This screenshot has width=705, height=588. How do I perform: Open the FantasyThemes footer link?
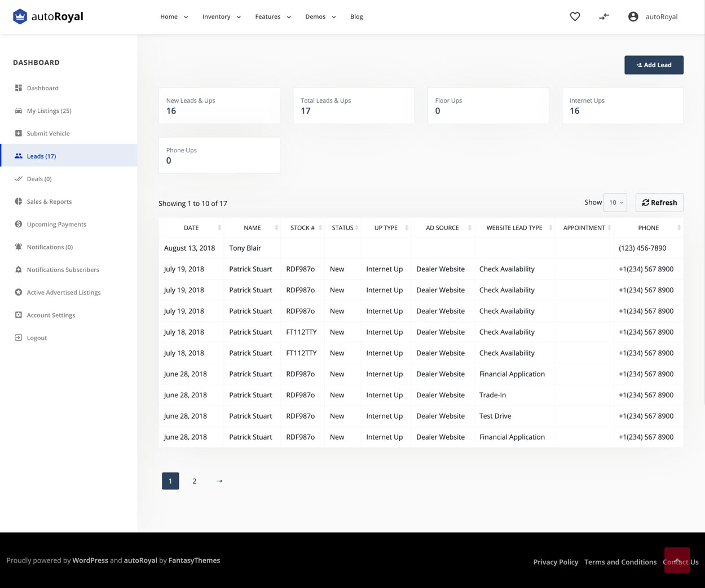coord(194,560)
